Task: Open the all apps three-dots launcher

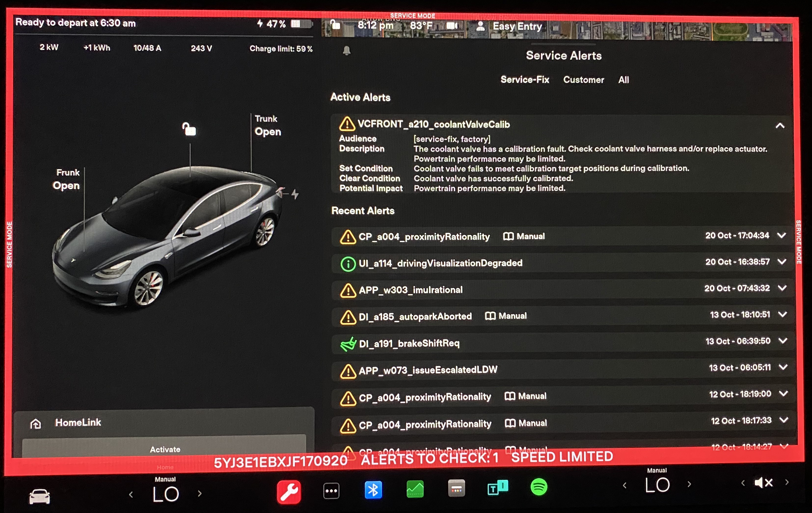Action: [331, 491]
